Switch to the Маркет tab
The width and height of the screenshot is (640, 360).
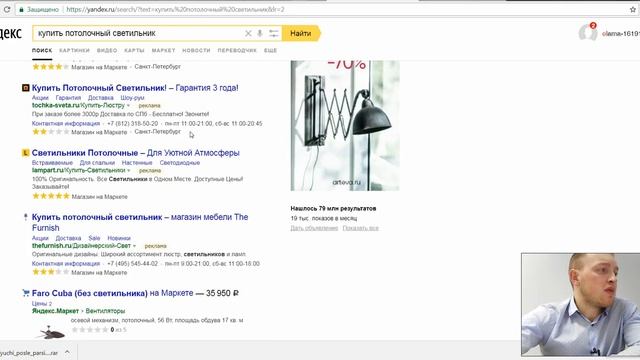[163, 51]
